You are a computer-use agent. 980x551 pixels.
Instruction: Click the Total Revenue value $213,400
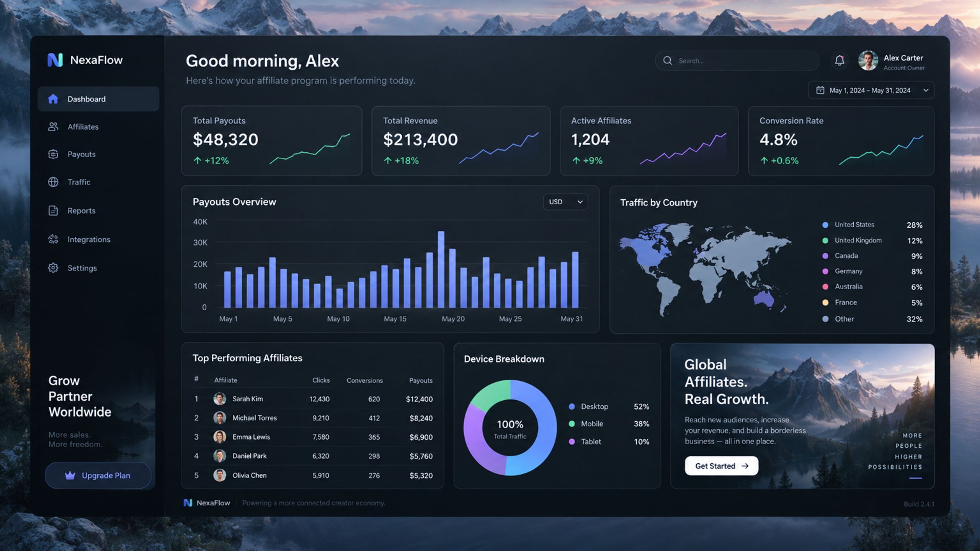pos(420,139)
